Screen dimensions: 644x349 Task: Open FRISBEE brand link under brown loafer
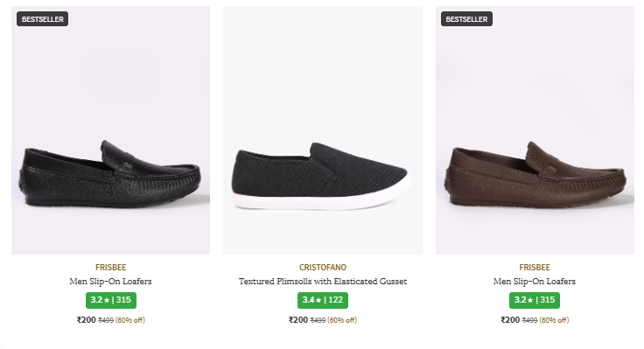[x=535, y=268]
